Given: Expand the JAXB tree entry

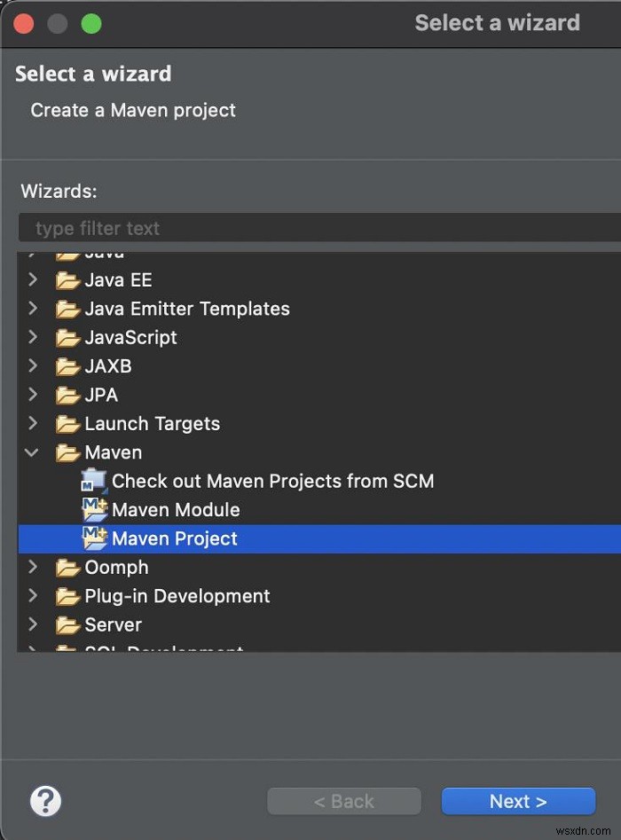Looking at the screenshot, I should pos(32,365).
